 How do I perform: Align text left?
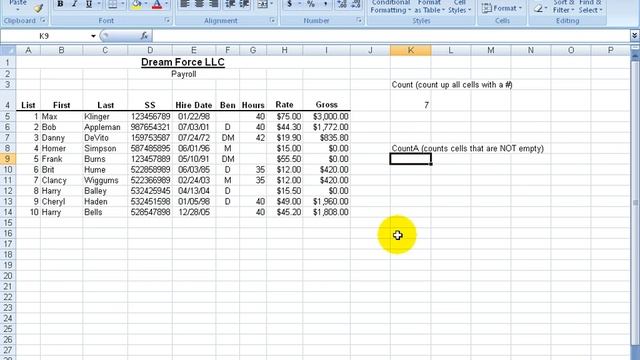[x=184, y=4]
